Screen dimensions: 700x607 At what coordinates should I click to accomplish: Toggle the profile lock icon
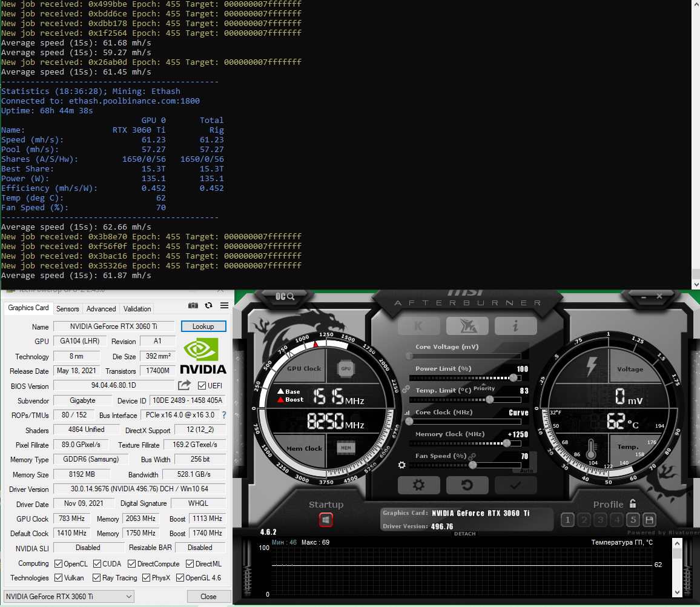point(633,504)
